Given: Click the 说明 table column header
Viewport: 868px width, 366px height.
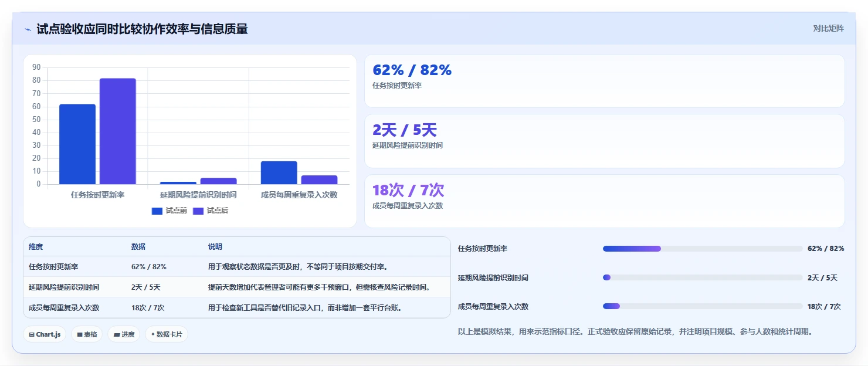Looking at the screenshot, I should tap(215, 247).
